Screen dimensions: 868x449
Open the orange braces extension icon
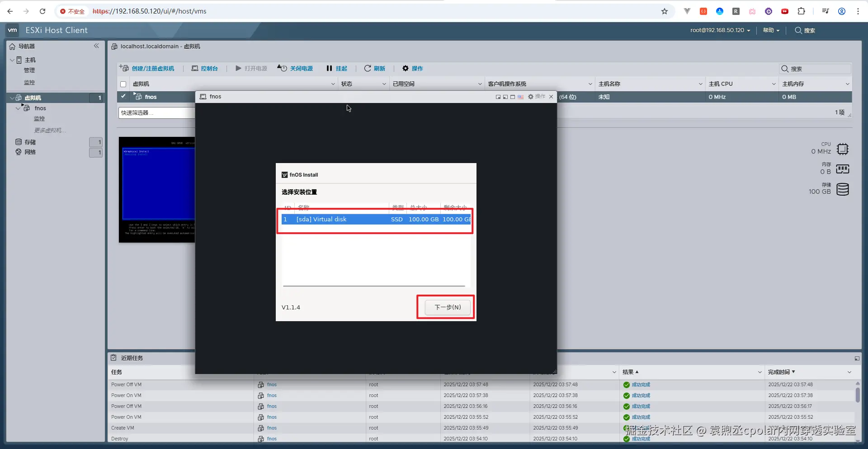click(x=703, y=11)
